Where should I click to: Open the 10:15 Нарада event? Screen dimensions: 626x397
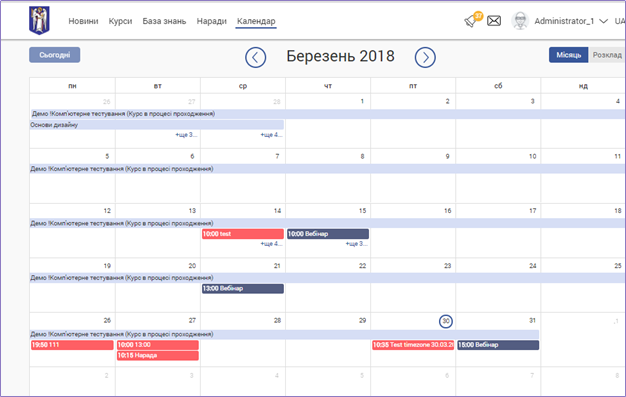click(158, 355)
